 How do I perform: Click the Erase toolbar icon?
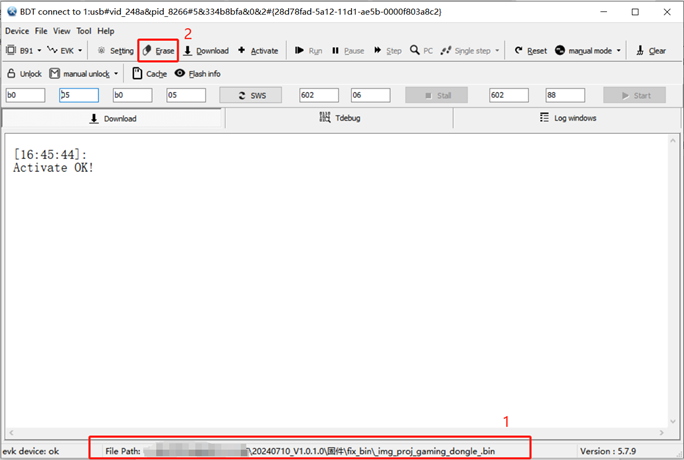147,50
